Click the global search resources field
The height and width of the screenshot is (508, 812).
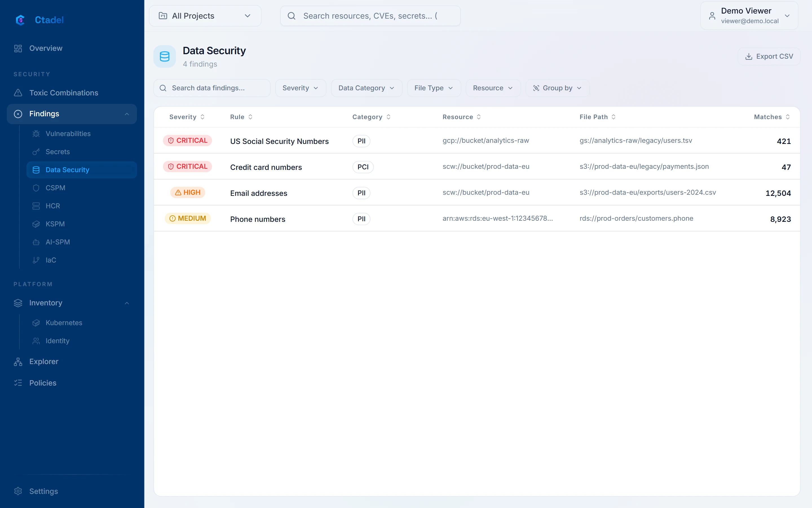[x=370, y=16]
